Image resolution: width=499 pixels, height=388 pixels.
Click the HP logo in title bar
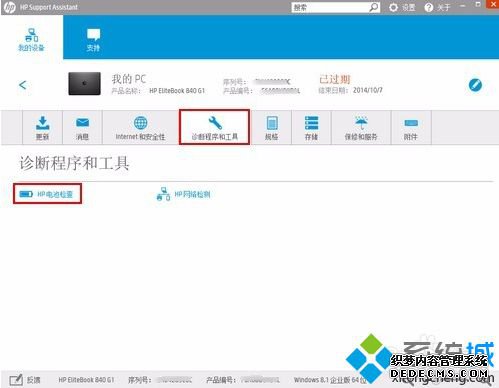[10, 7]
